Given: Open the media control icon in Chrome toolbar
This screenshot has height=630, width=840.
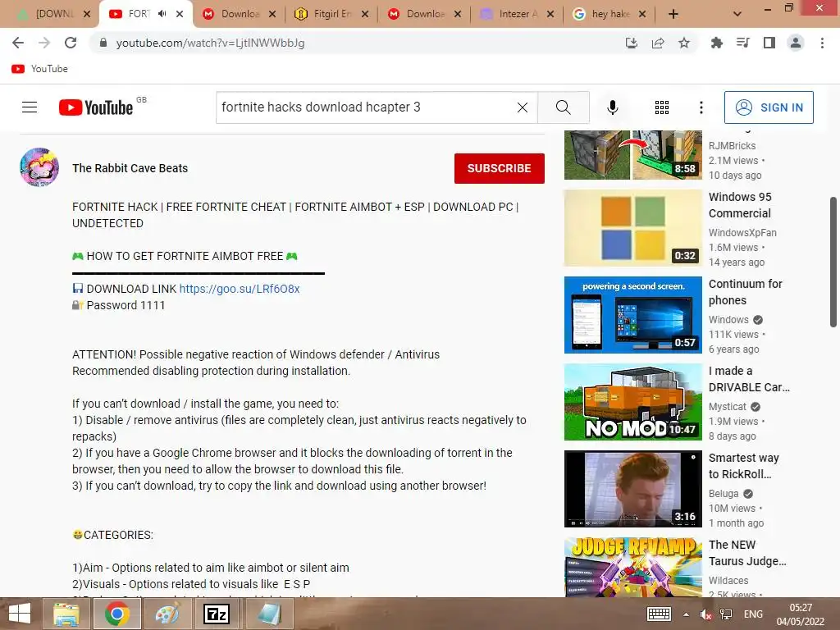Looking at the screenshot, I should pos(742,43).
